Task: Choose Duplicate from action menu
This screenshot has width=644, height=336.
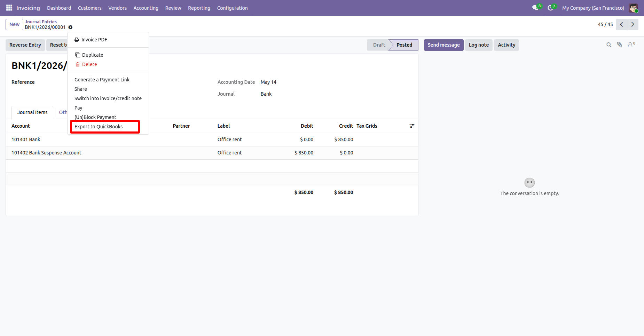Action: tap(108, 55)
